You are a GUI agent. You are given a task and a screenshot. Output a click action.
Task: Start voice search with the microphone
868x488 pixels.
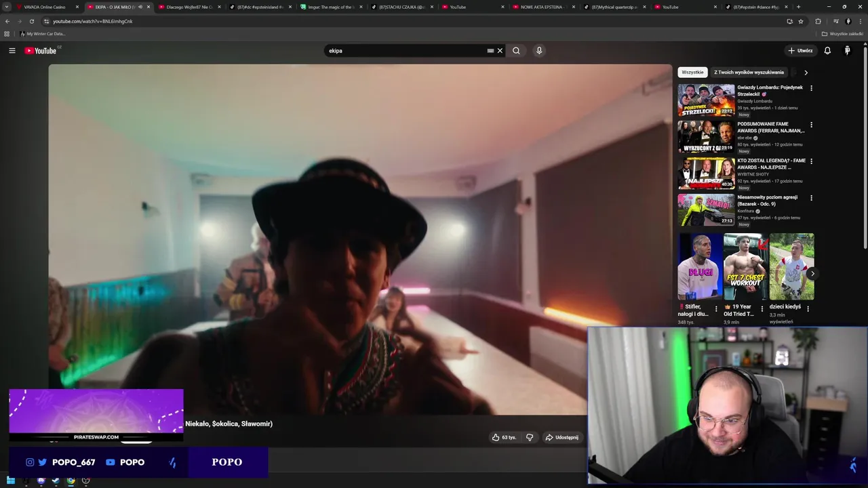[x=539, y=50]
